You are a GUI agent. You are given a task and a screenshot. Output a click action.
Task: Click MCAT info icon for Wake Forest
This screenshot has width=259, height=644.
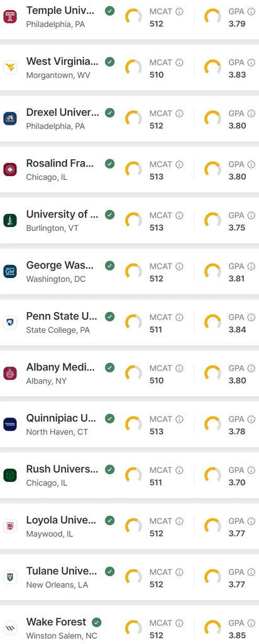point(179,623)
